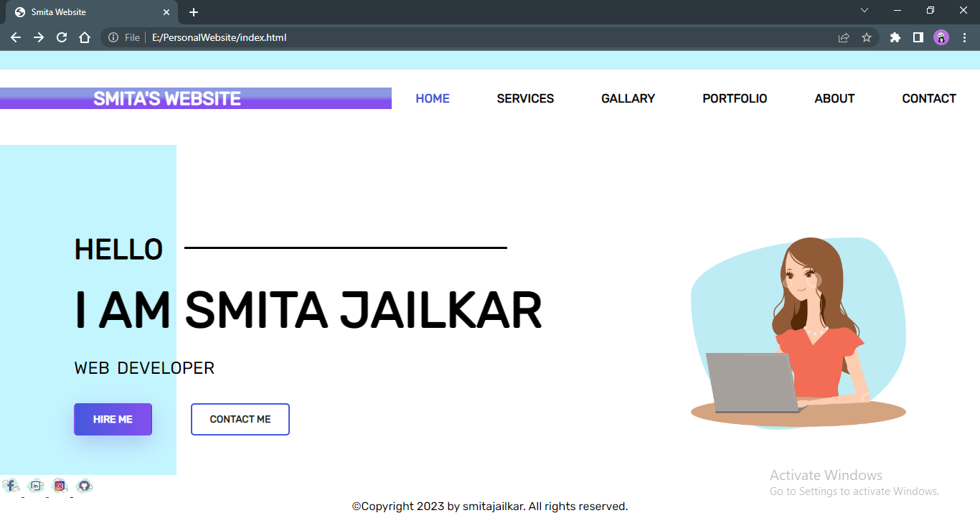980x518 pixels.
Task: Select the Smita Website browser tab
Action: point(86,11)
